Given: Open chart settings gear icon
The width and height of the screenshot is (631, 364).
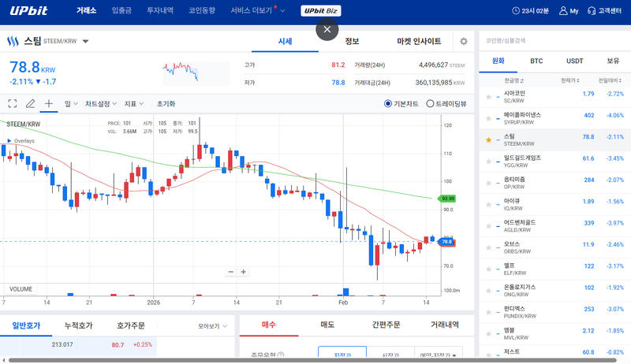Looking at the screenshot, I should tap(463, 42).
